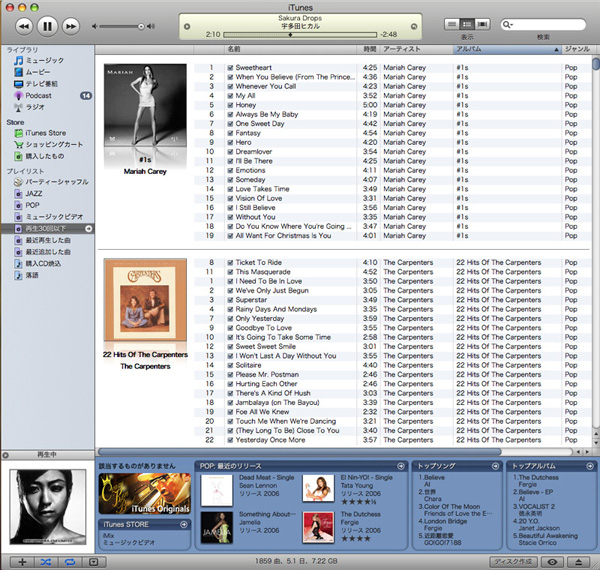The width and height of the screenshot is (600, 570).
Task: Open Dead Meat - Single link
Action: 267,477
